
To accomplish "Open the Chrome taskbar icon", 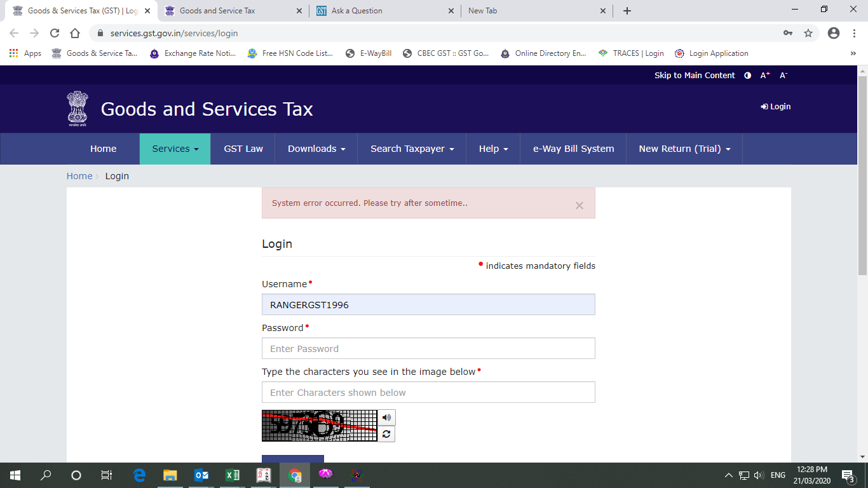I will (294, 475).
